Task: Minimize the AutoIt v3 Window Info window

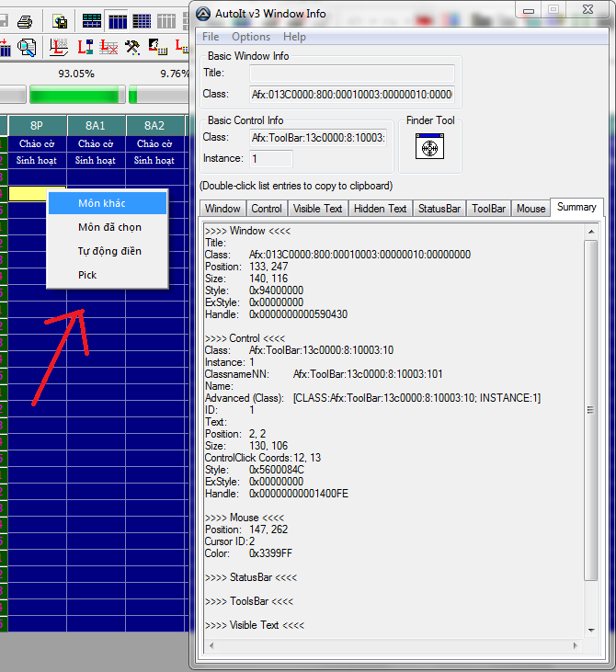Action: click(529, 10)
